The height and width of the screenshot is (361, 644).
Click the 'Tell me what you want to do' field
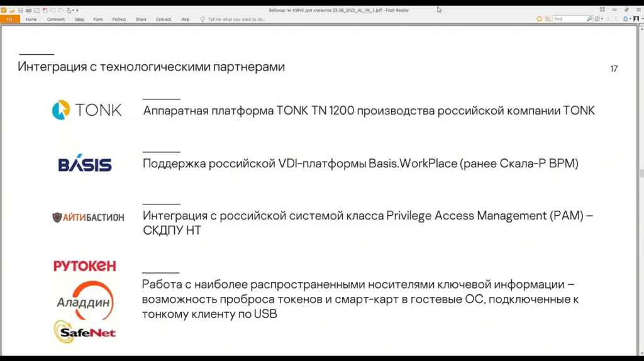pyautogui.click(x=236, y=19)
